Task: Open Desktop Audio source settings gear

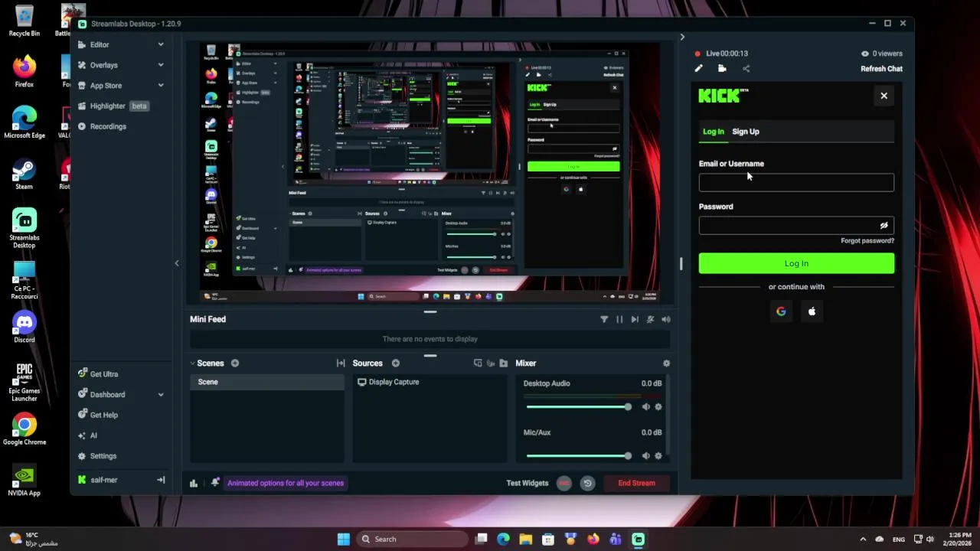Action: click(x=658, y=407)
